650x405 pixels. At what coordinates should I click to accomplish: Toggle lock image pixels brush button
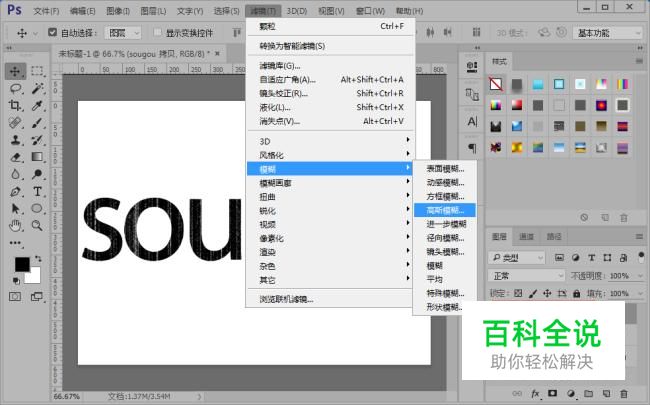(533, 293)
